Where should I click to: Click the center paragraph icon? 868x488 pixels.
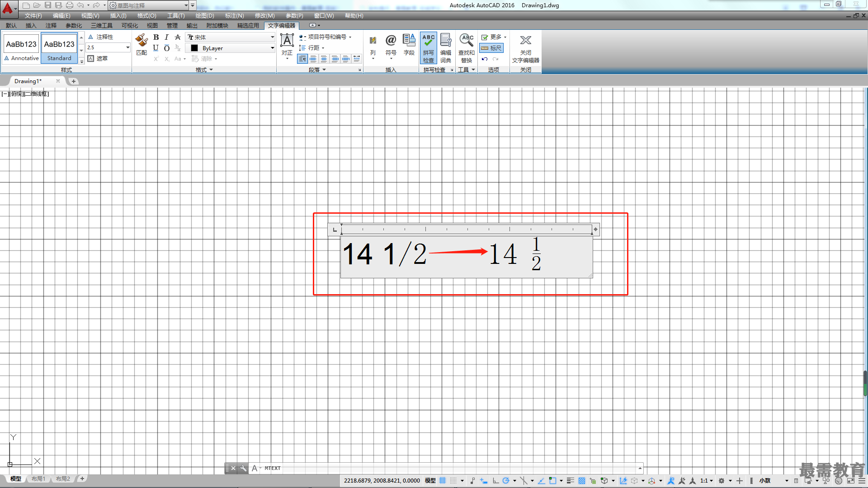coord(324,59)
